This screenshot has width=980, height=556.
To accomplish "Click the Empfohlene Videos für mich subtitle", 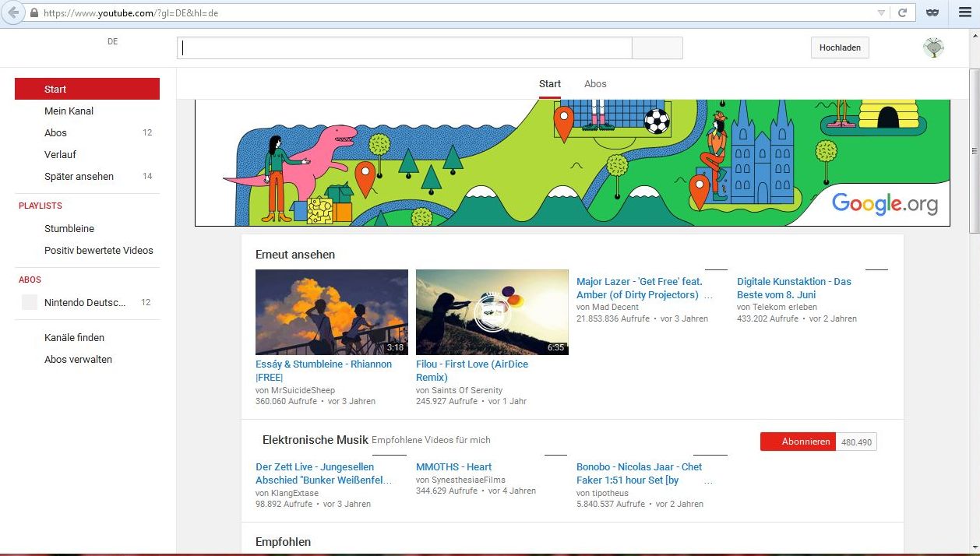I will (x=431, y=441).
